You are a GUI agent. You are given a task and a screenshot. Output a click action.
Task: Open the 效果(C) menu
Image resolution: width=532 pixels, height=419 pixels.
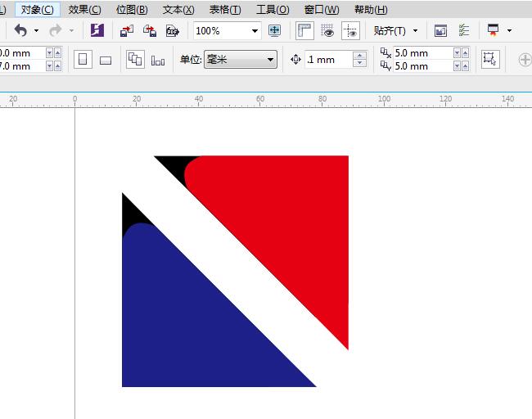click(85, 10)
